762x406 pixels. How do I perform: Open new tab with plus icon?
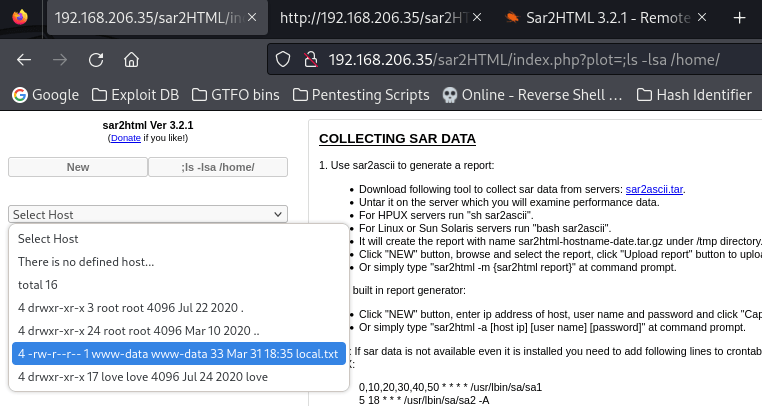pos(739,18)
